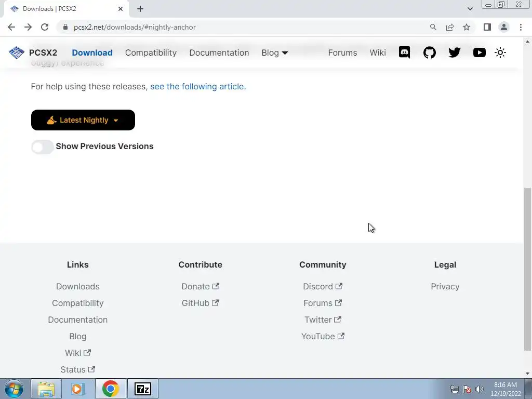Open the footer GitHub link

(200, 303)
